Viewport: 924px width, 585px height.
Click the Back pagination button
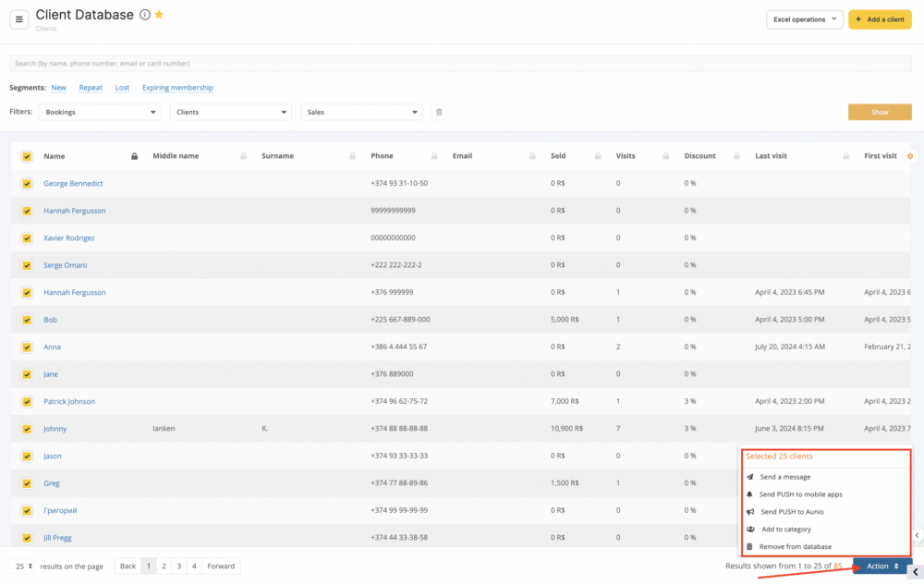tap(128, 567)
